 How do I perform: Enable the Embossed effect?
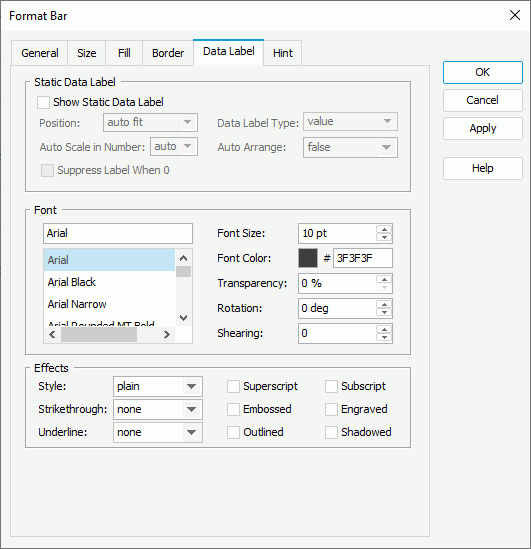click(233, 409)
